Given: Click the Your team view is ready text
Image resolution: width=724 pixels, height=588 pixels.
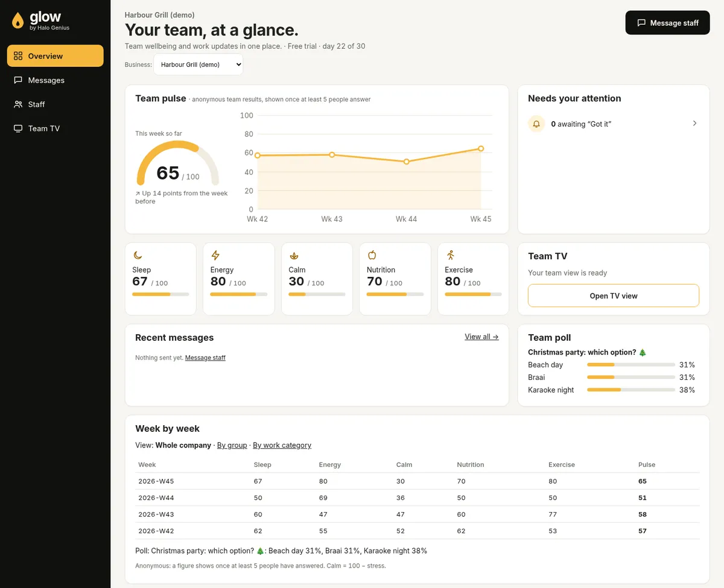Looking at the screenshot, I should pos(567,273).
